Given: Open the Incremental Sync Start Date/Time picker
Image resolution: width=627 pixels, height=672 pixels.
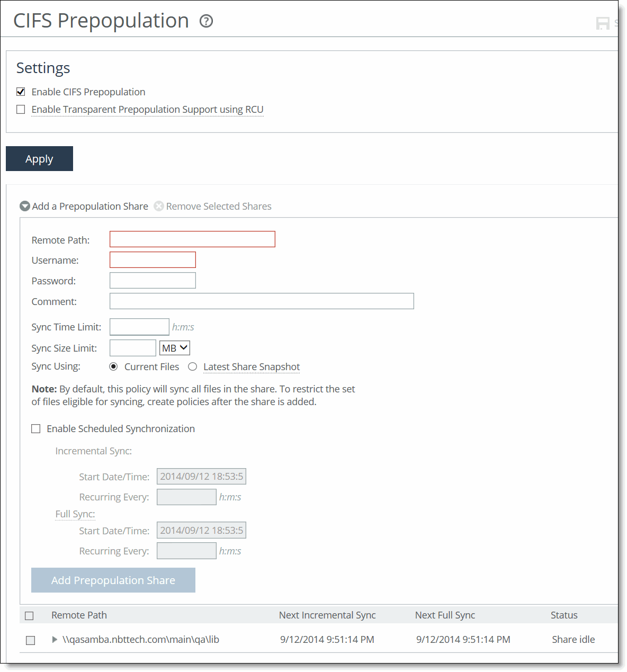Looking at the screenshot, I should 201,476.
